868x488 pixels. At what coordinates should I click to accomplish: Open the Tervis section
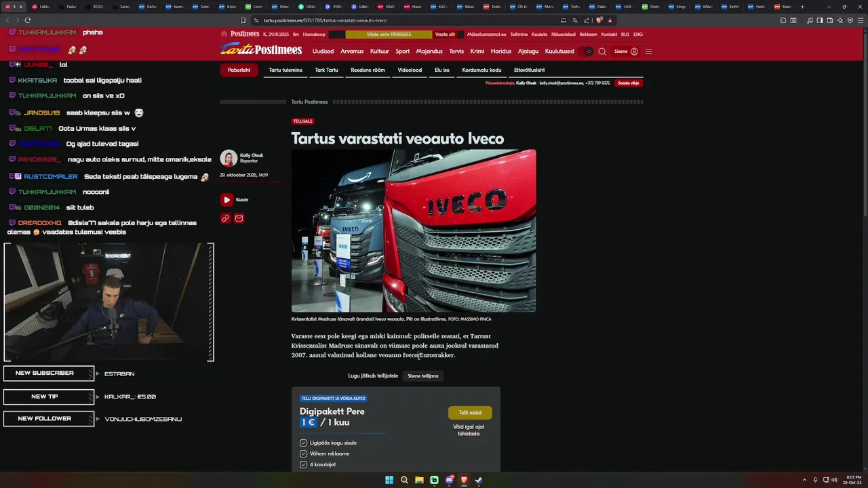pos(456,52)
